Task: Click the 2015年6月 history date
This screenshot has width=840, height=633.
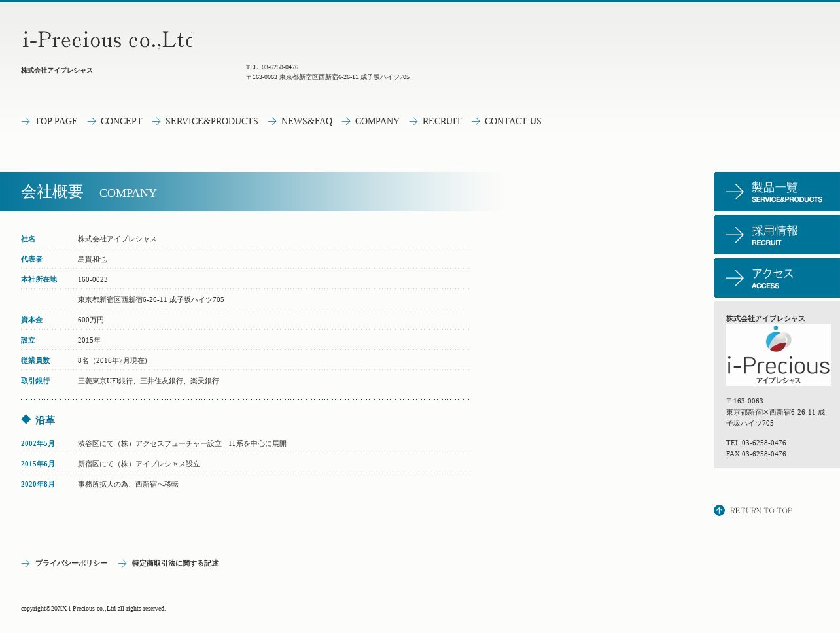Action: [x=38, y=464]
